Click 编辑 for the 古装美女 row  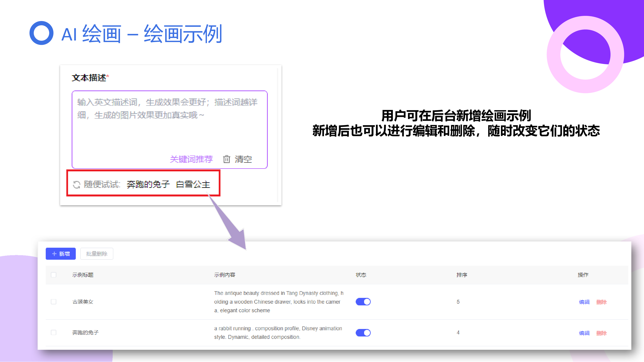[x=584, y=302]
